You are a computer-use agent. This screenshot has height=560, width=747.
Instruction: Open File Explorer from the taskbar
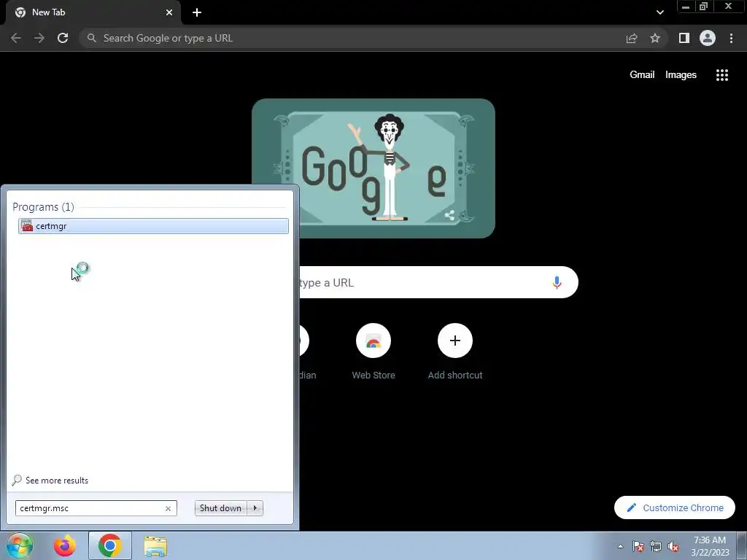(x=156, y=545)
